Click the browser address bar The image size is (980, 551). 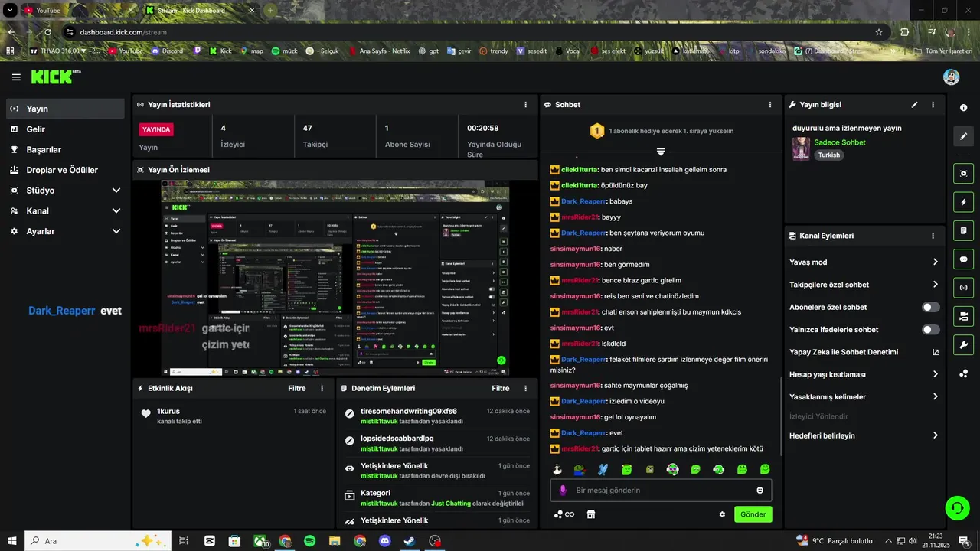click(475, 32)
